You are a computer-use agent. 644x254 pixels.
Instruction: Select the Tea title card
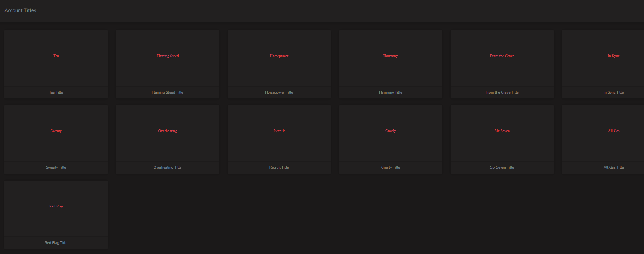56,64
